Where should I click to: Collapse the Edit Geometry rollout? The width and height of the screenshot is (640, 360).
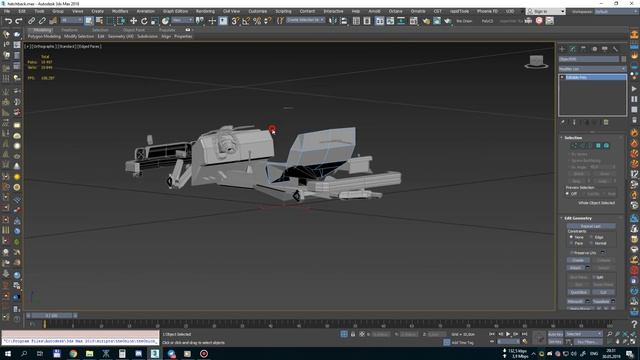(x=577, y=218)
